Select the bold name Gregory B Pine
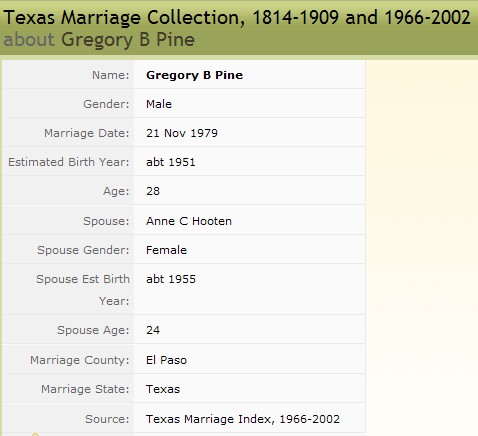Screen dimensions: 478x436 coord(194,75)
